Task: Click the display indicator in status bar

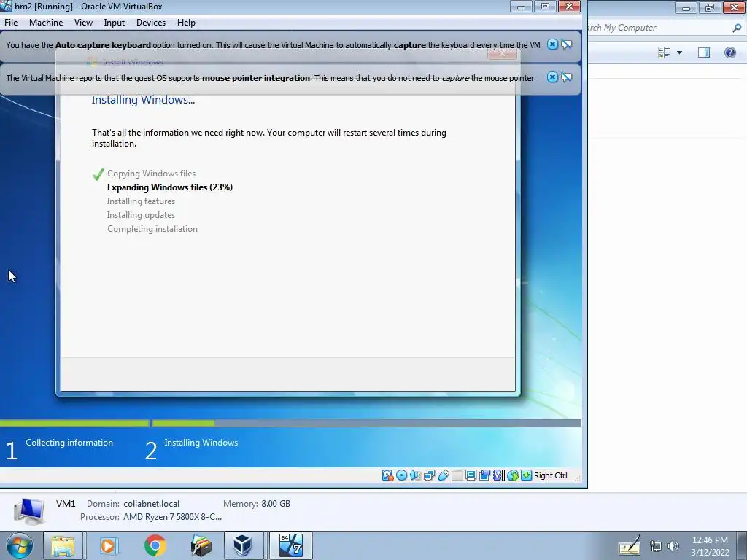Action: click(x=471, y=475)
